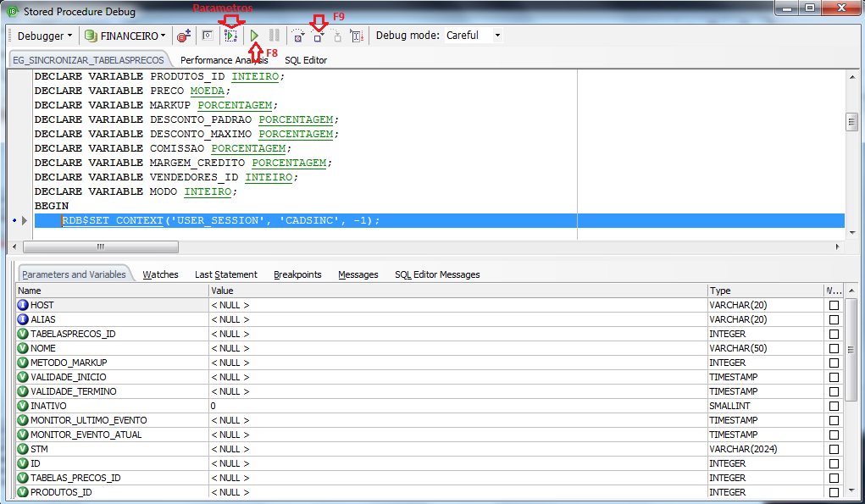The width and height of the screenshot is (865, 504).
Task: Check the watch checkbox for NOME row
Action: [835, 348]
